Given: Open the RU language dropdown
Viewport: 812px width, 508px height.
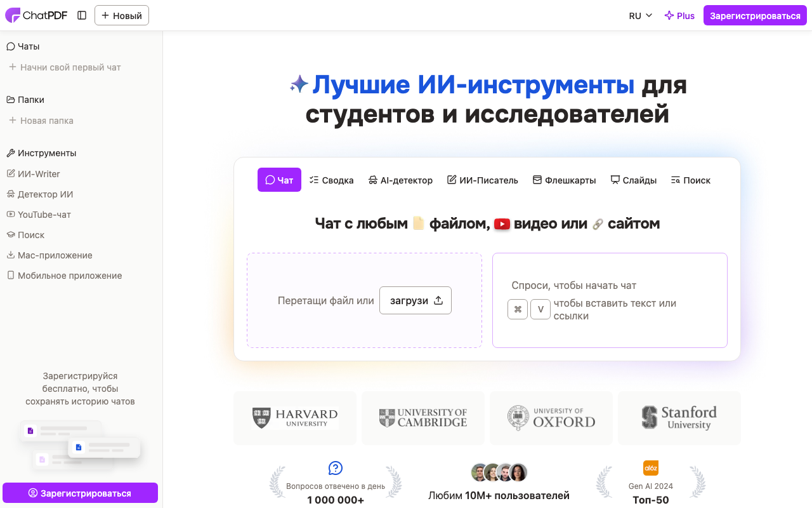Looking at the screenshot, I should [641, 16].
